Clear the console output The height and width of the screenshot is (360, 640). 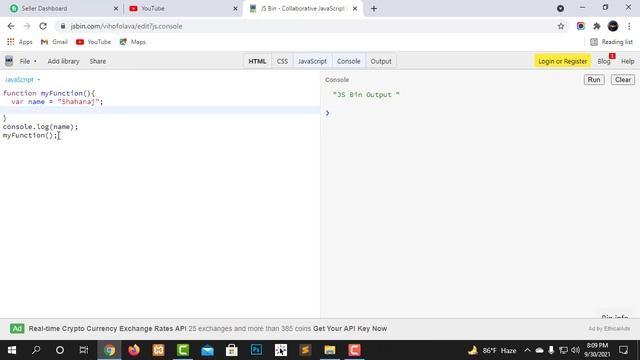point(623,80)
